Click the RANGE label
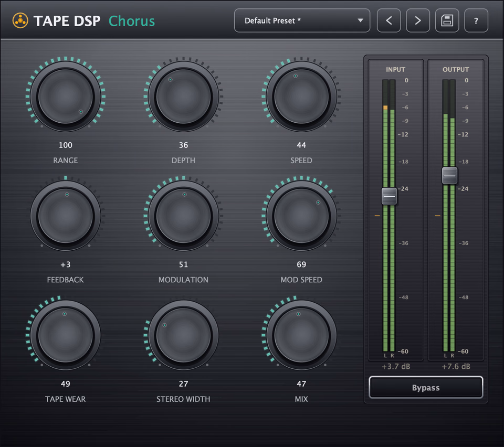 pos(66,160)
